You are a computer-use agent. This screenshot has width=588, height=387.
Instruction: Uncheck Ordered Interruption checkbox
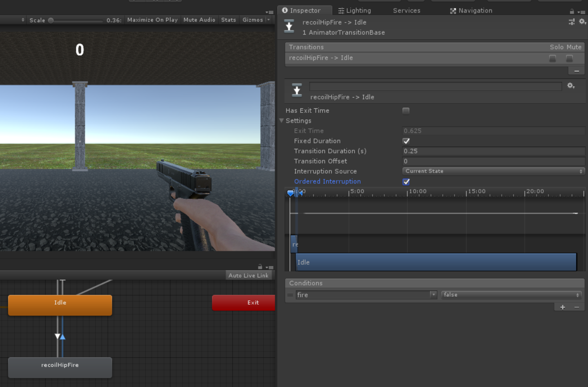click(406, 182)
